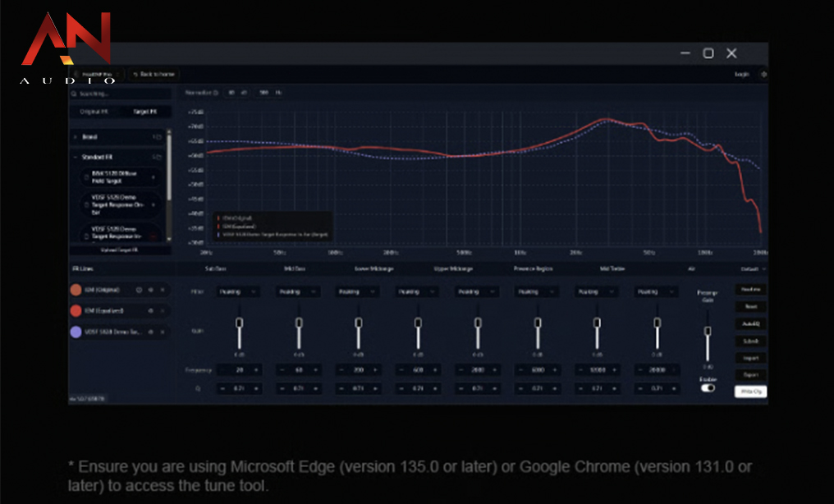Open the Peaking filter dropdown for the 20000 Hz band

pos(657,292)
